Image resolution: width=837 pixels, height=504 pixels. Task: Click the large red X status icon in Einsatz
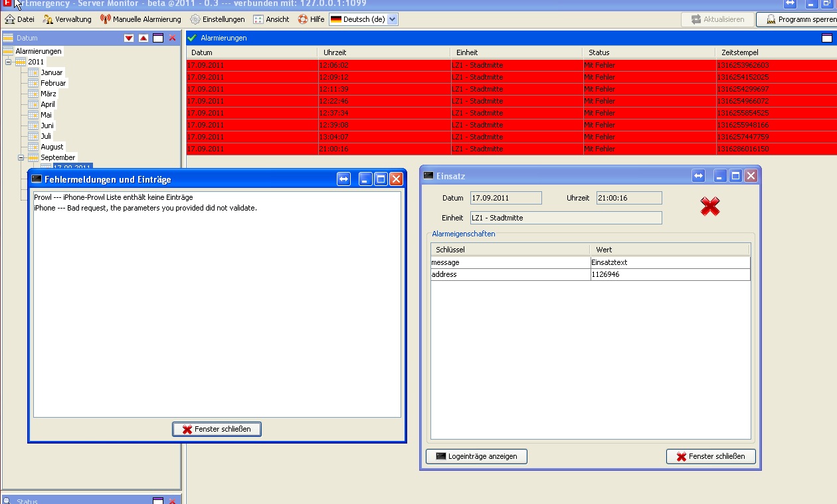pyautogui.click(x=710, y=207)
